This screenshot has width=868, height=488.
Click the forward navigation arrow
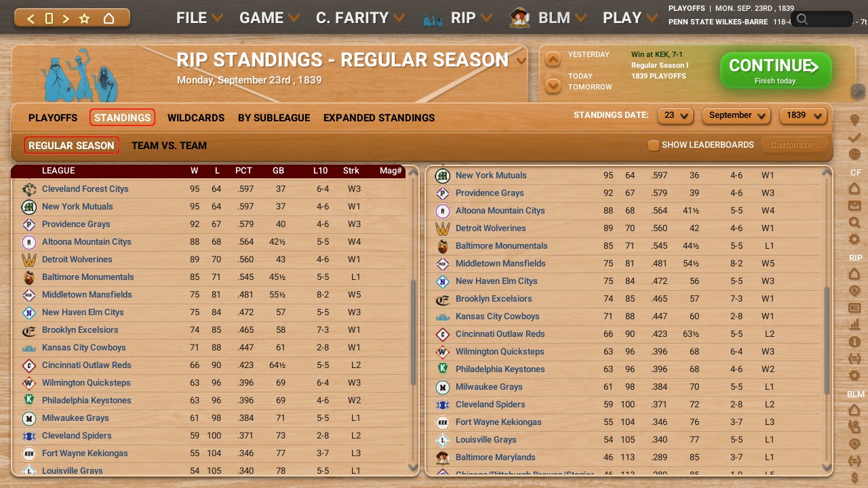(x=66, y=18)
